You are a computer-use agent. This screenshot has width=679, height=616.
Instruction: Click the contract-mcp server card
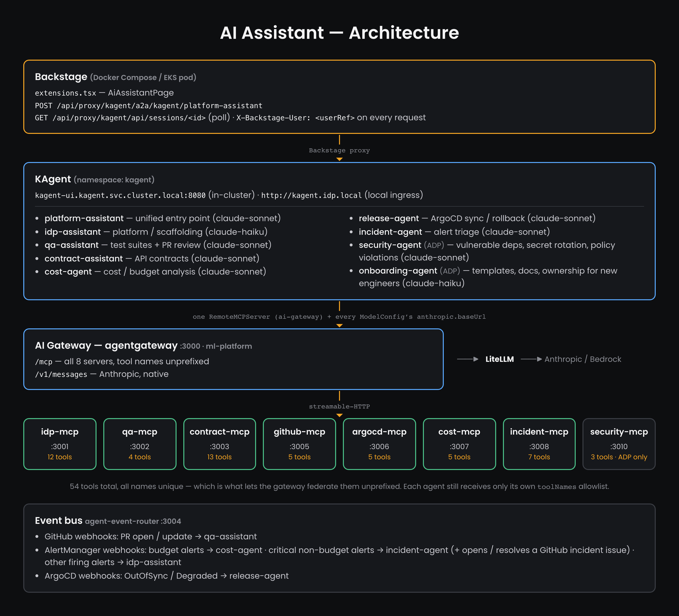coord(220,444)
